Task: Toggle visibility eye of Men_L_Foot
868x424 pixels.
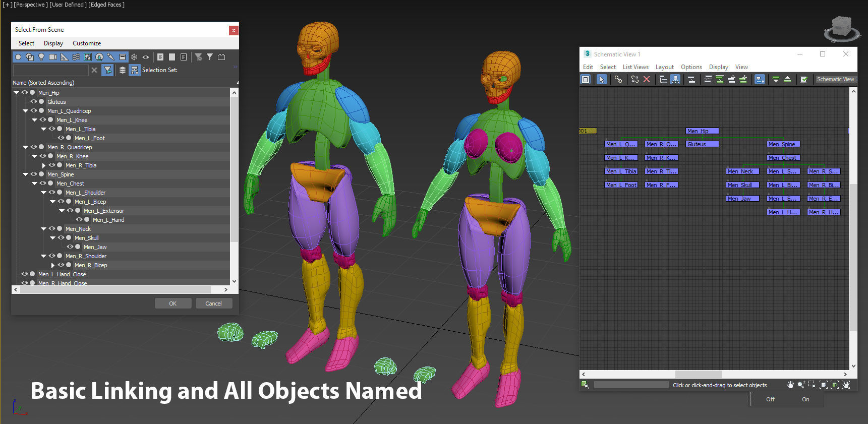Action: (61, 138)
